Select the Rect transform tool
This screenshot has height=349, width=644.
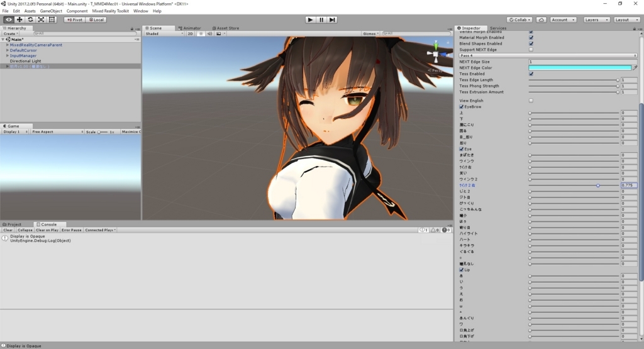click(x=52, y=19)
